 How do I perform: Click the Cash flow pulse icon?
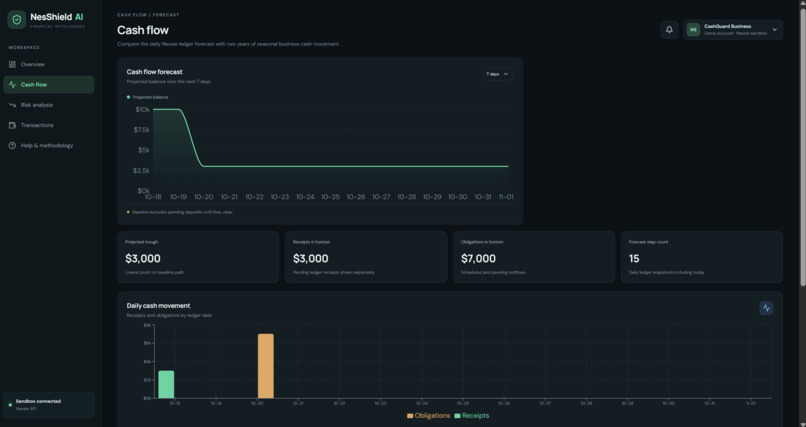(12, 85)
